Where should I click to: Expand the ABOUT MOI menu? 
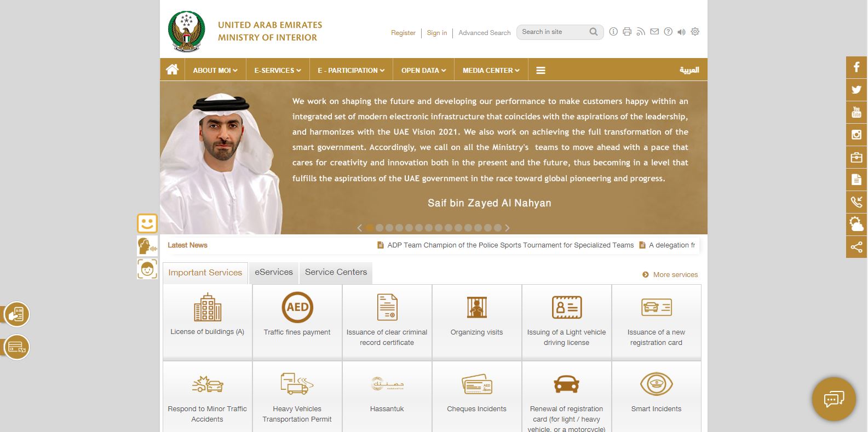click(215, 70)
